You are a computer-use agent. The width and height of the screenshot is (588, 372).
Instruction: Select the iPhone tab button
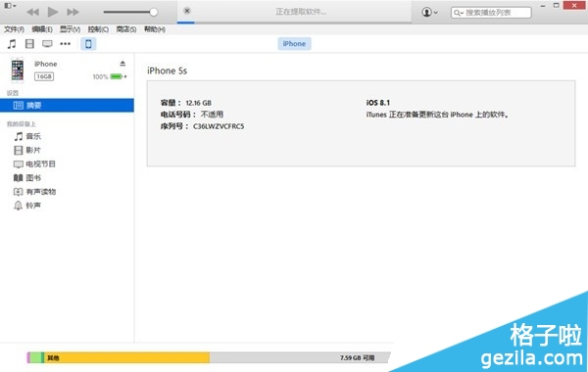[294, 44]
